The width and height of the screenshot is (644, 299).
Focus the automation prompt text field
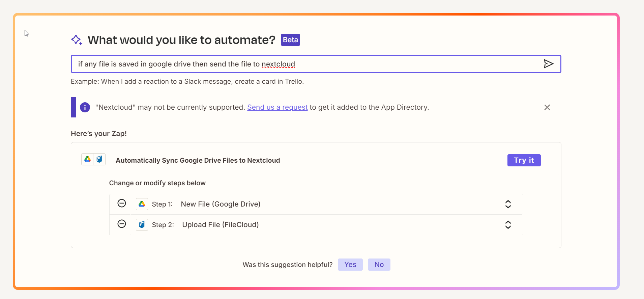(303, 64)
